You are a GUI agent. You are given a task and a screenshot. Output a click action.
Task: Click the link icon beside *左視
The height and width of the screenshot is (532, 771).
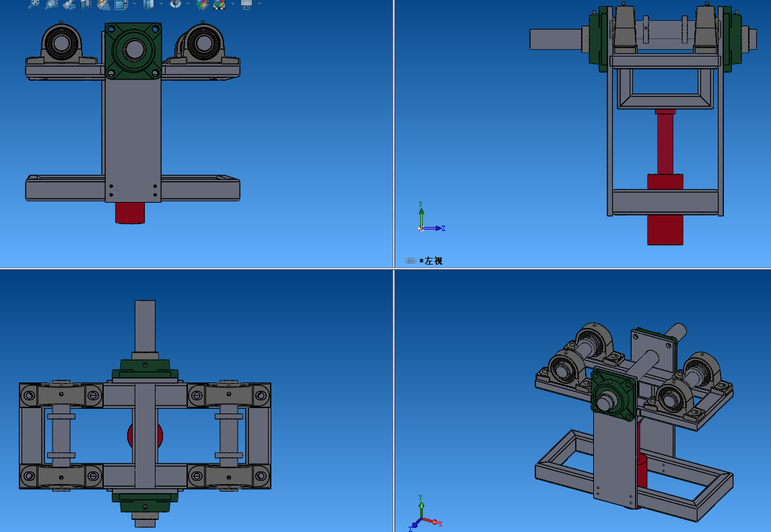click(x=411, y=261)
